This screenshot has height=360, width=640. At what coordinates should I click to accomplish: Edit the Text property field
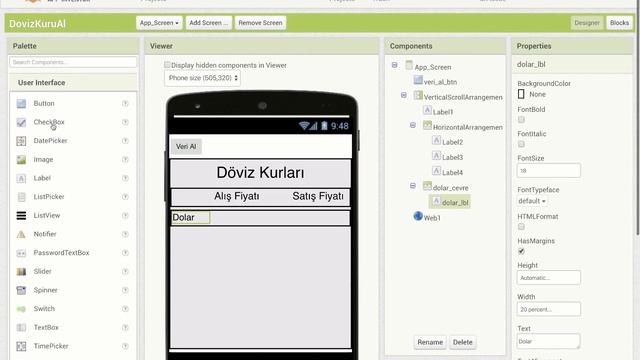[x=549, y=341]
